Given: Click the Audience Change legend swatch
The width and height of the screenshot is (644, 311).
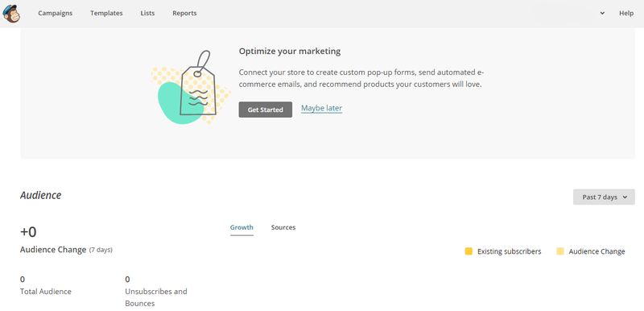Looking at the screenshot, I should coord(560,251).
